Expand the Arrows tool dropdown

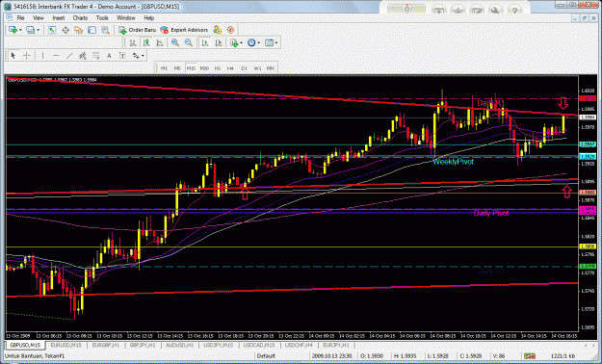143,56
